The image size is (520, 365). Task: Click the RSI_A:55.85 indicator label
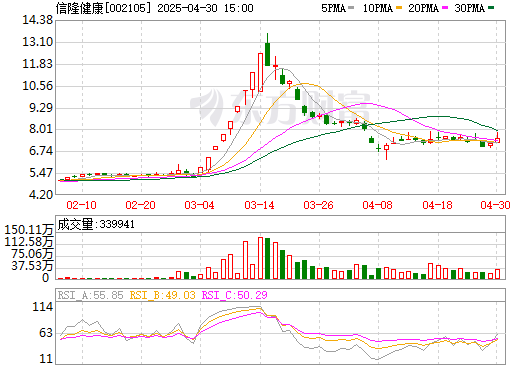(90, 295)
